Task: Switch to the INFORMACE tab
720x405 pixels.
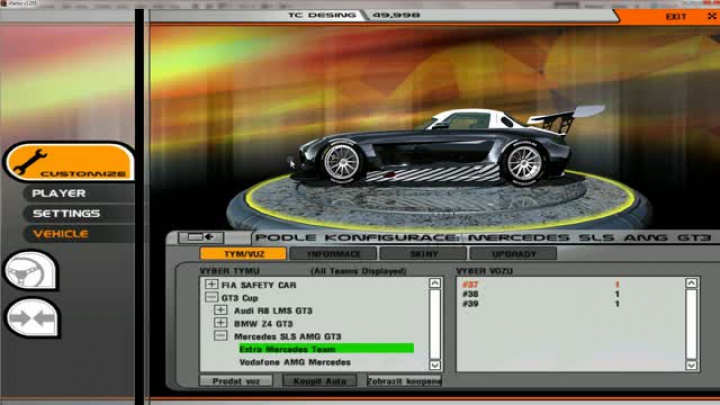Action: click(x=333, y=254)
